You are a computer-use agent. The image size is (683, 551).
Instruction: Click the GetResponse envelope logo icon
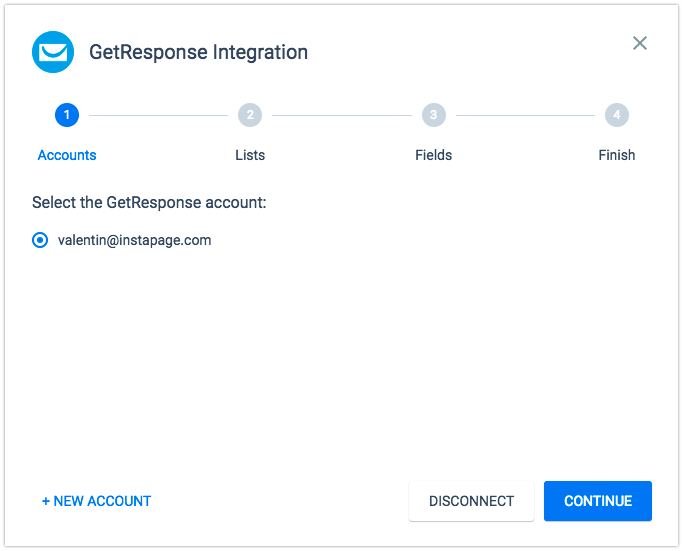pyautogui.click(x=53, y=52)
